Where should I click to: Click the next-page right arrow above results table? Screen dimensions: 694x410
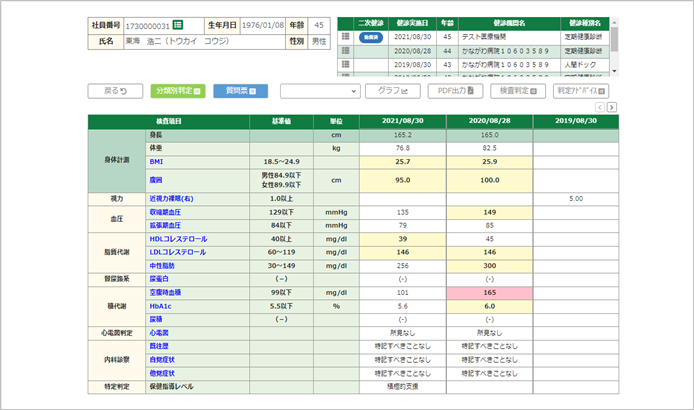point(612,107)
